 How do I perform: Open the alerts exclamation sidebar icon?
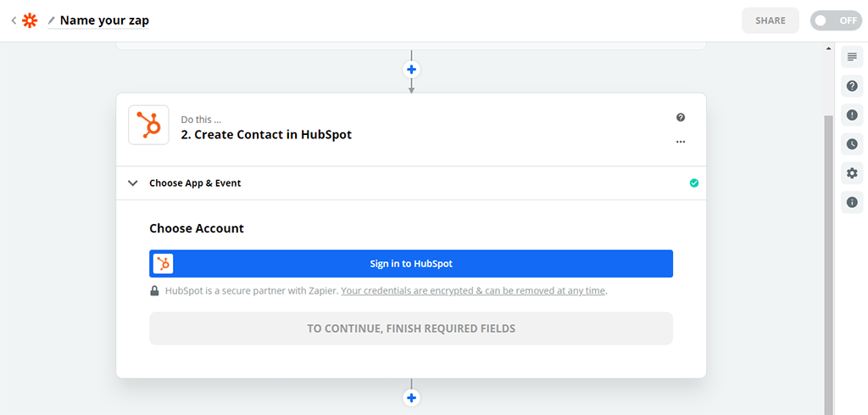[x=852, y=115]
